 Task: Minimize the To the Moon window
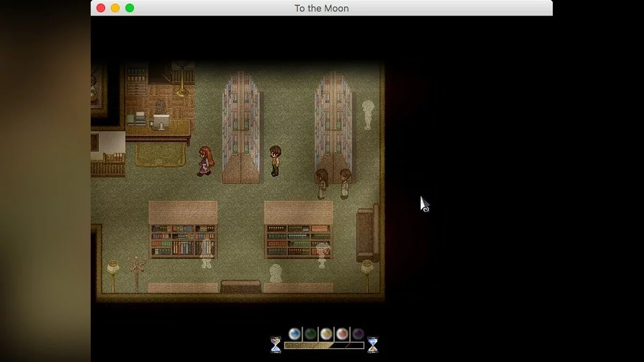(x=115, y=8)
